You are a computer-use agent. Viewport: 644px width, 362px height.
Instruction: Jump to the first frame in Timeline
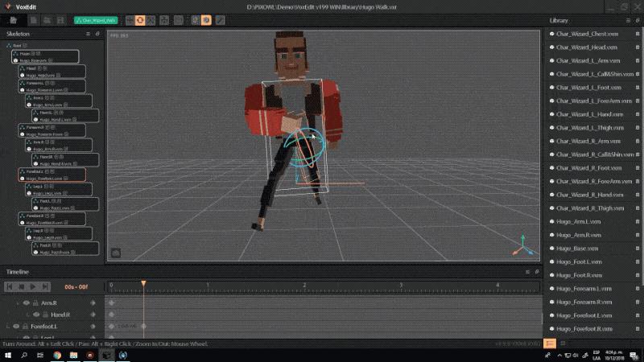point(10,286)
